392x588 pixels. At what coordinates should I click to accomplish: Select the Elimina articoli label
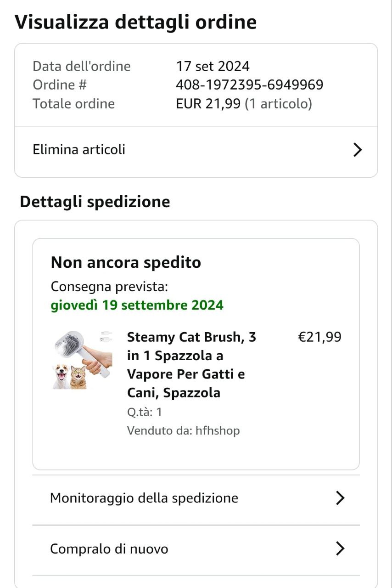[x=79, y=150]
